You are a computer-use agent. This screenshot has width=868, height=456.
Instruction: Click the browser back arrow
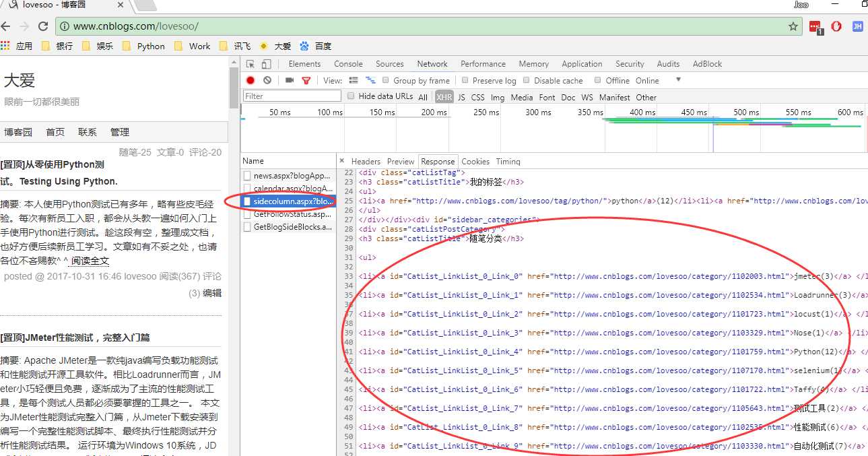(x=6, y=26)
